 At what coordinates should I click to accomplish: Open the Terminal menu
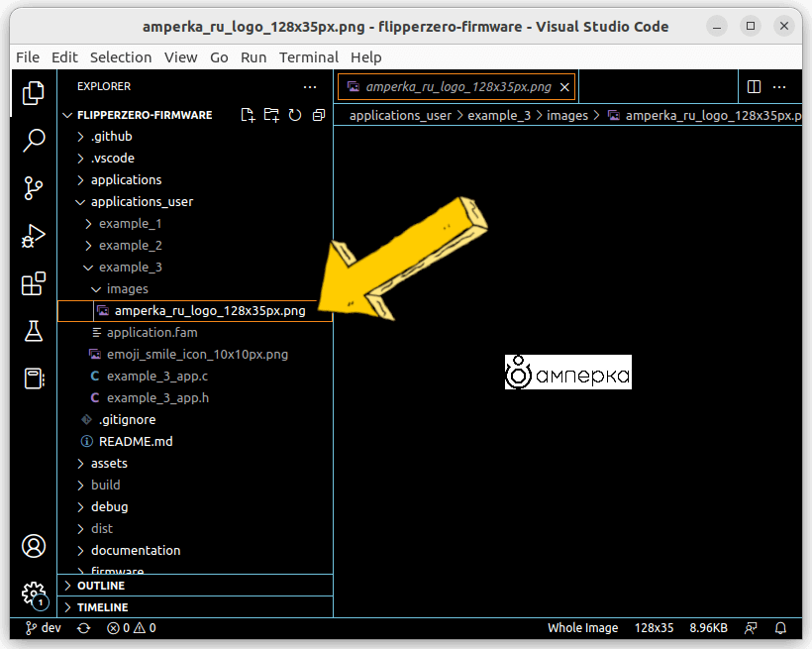click(x=308, y=57)
